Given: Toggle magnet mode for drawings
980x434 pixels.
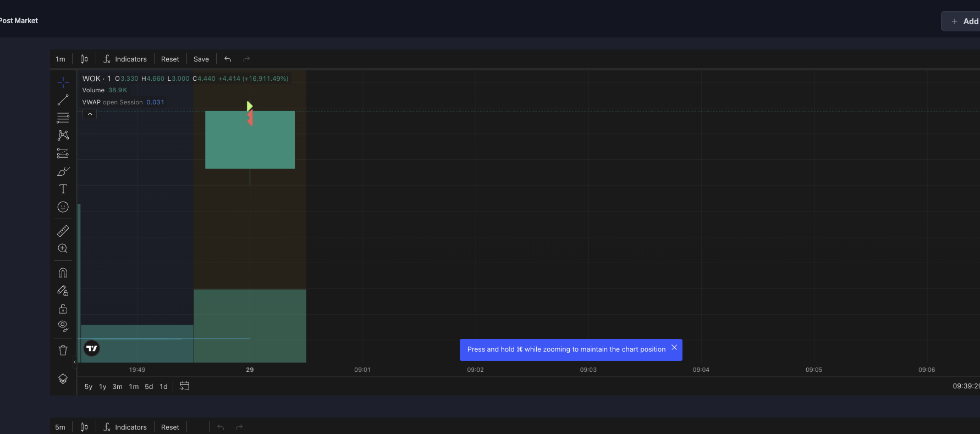Looking at the screenshot, I should 63,273.
